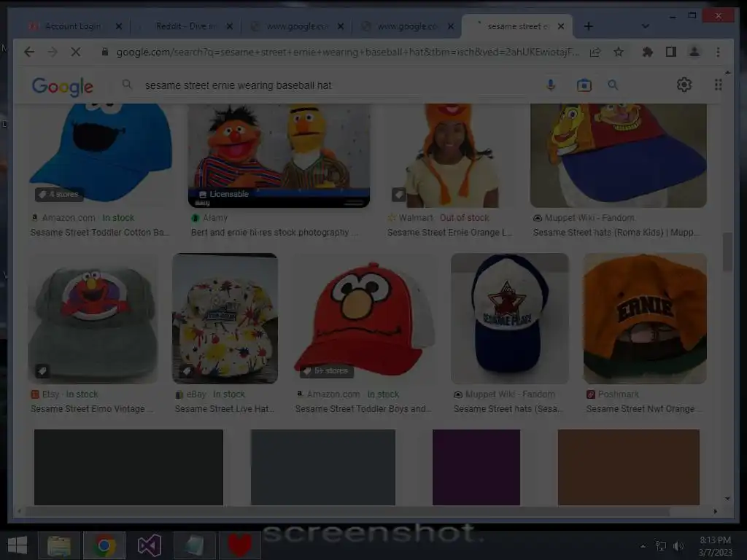Open the share page icon in address bar
The image size is (747, 560).
coord(595,52)
